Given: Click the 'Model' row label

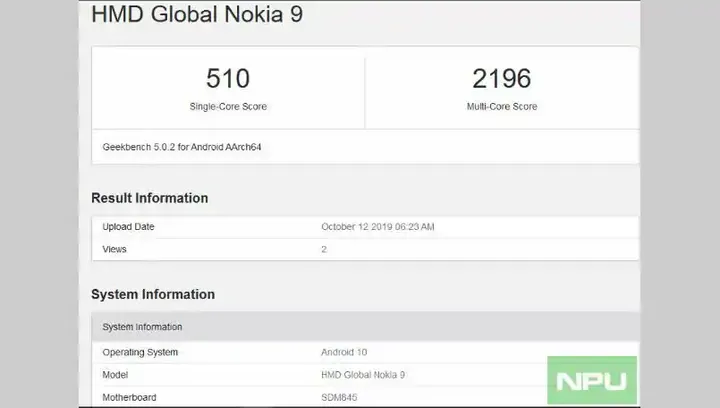Looking at the screenshot, I should click(115, 375).
